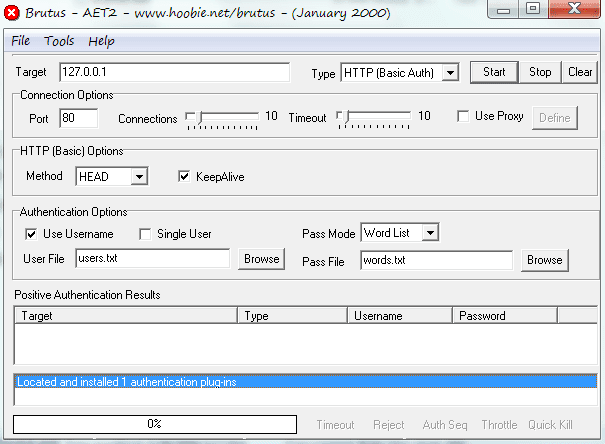Click the Quick Kill status indicator
Viewport: 605px width, 444px height.
pyautogui.click(x=550, y=425)
